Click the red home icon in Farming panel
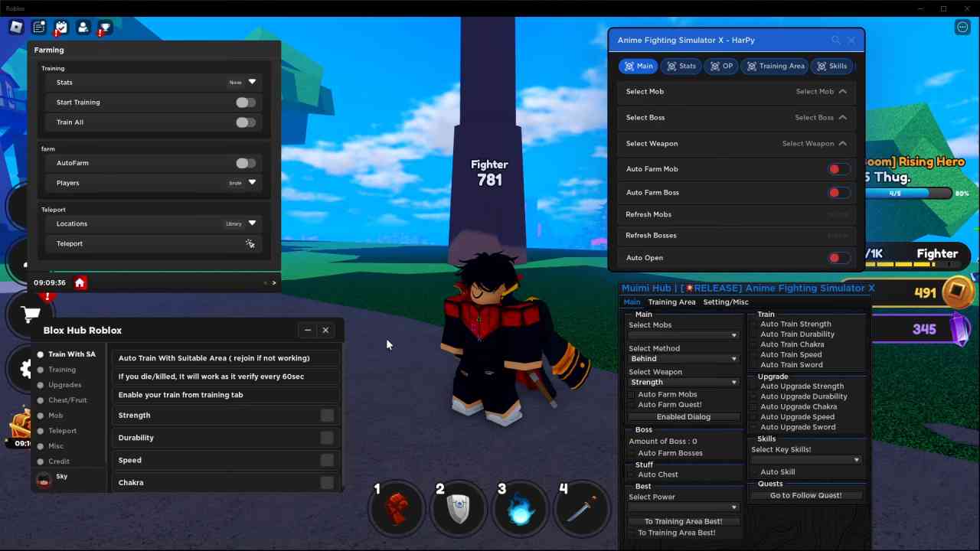Viewport: 980px width, 551px height. pyautogui.click(x=80, y=282)
